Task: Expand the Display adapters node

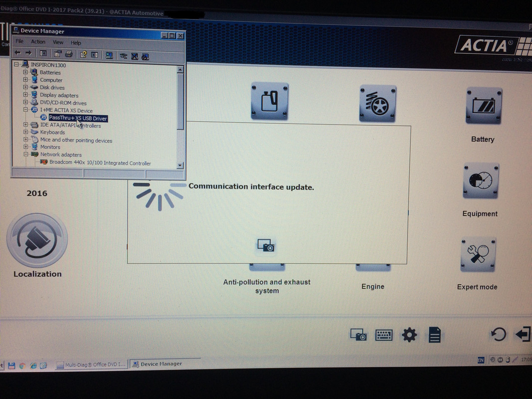Action: [x=25, y=94]
